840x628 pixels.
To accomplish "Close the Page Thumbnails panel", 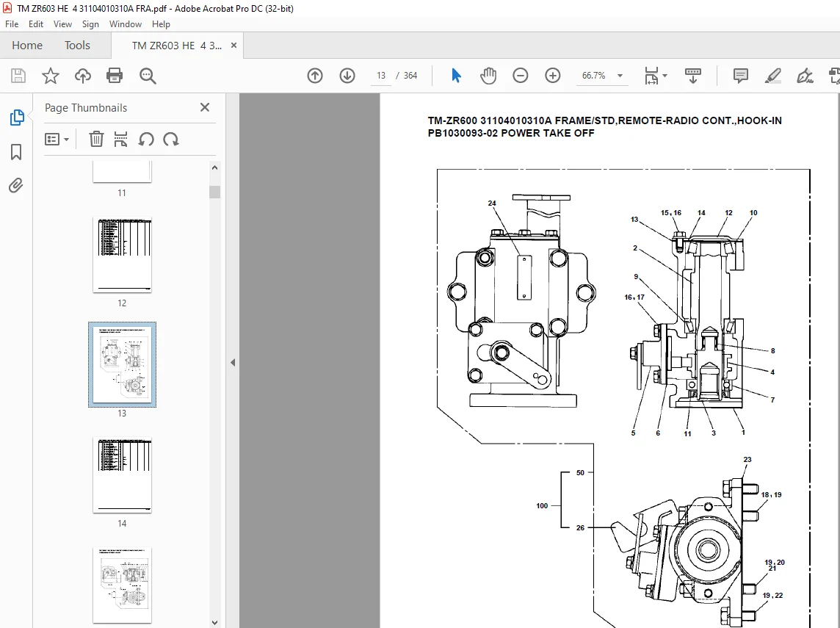I will point(205,107).
